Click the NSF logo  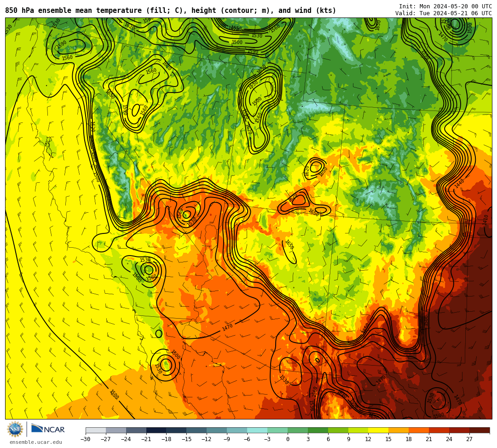15,430
